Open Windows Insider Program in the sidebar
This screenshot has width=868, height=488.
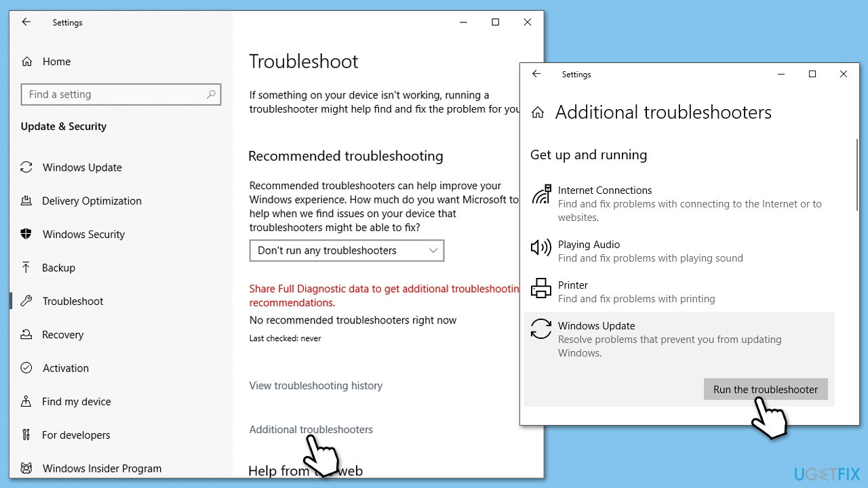point(102,468)
